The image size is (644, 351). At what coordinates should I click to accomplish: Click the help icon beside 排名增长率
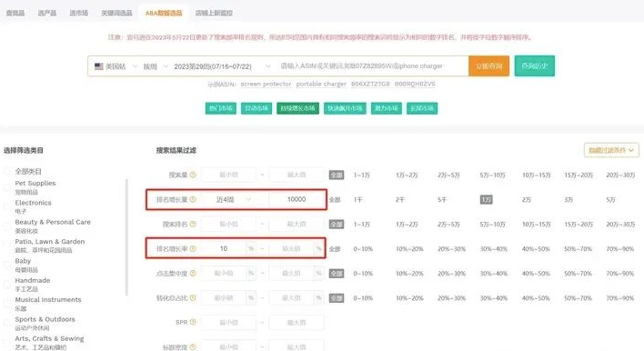(193, 249)
